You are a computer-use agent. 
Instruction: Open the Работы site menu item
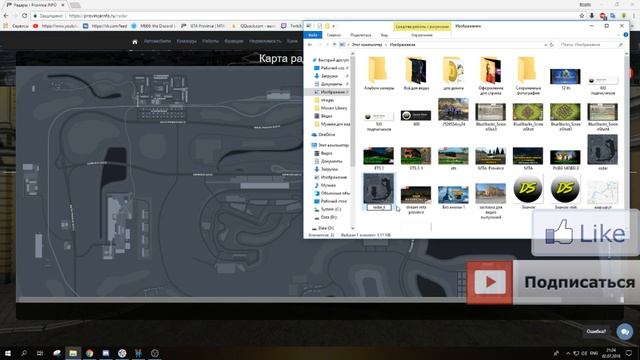point(210,41)
